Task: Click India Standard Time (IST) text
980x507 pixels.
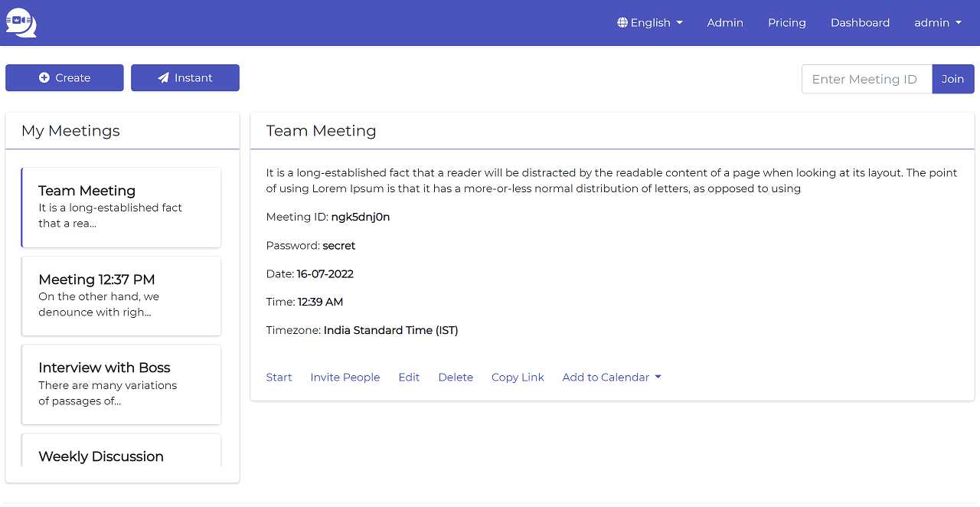Action: 391,331
